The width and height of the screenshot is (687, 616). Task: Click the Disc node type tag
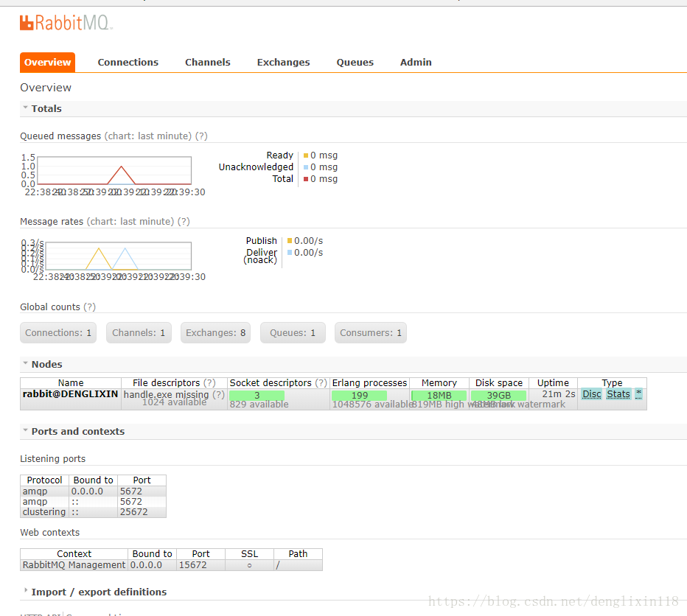pos(591,394)
